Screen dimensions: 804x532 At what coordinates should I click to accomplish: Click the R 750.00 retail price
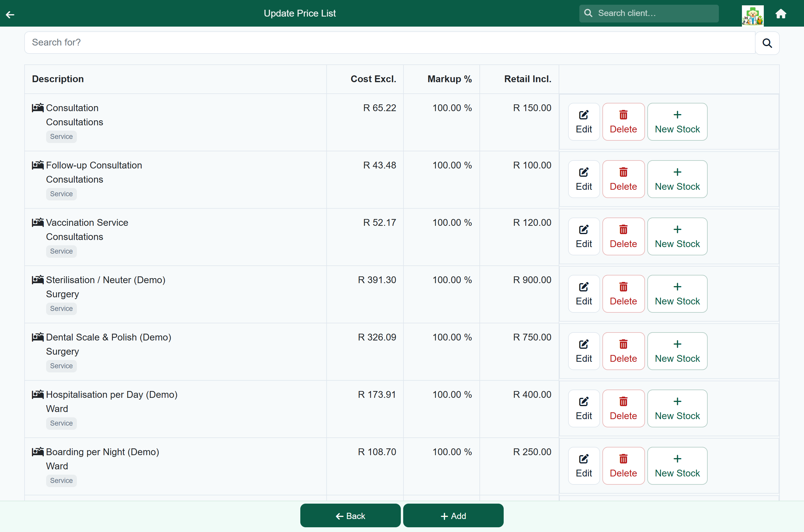click(x=532, y=337)
